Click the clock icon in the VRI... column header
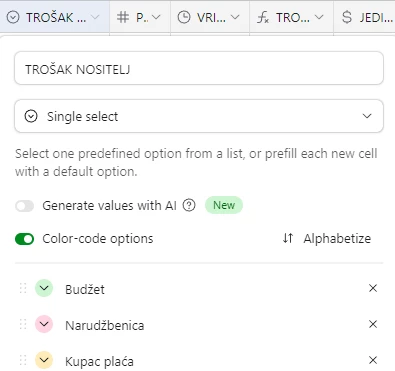This screenshot has width=395, height=371. point(184,17)
